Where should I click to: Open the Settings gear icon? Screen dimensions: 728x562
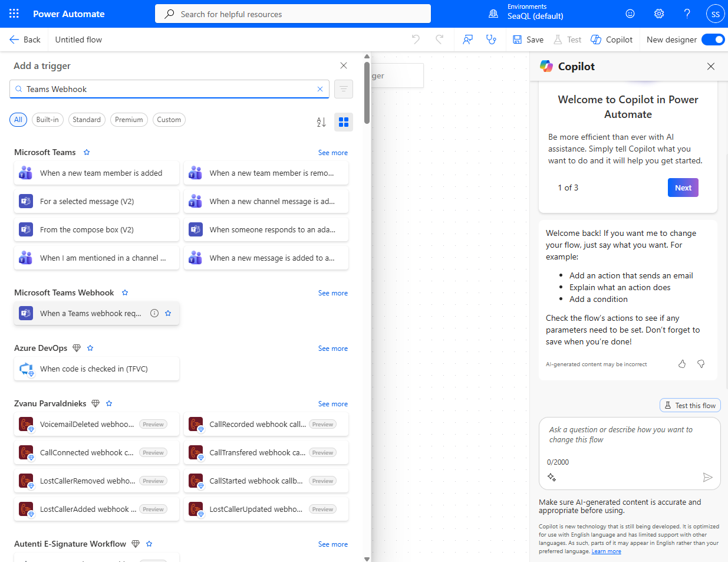click(659, 14)
